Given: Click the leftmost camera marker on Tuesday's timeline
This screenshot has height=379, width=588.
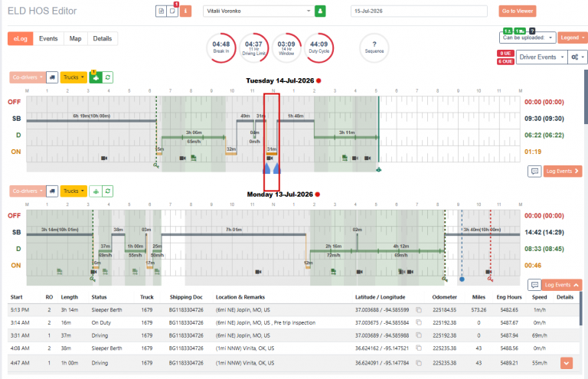Looking at the screenshot, I should [x=104, y=158].
